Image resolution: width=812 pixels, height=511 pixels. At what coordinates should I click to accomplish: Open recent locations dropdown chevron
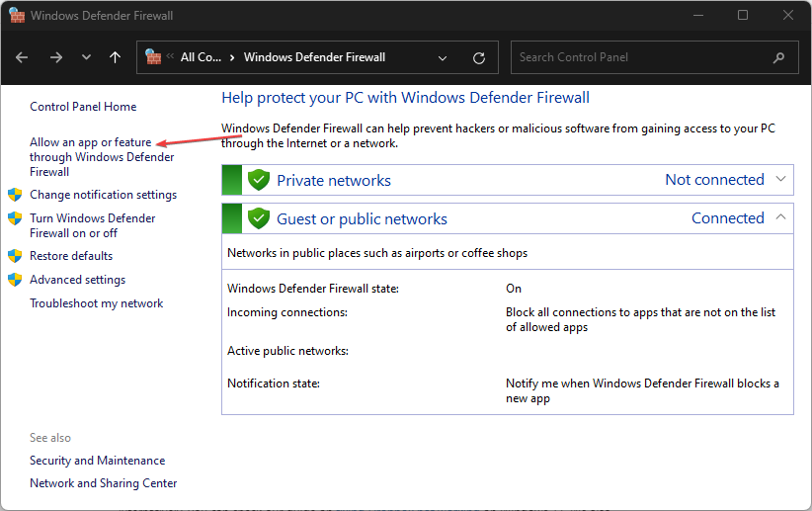pyautogui.click(x=86, y=57)
